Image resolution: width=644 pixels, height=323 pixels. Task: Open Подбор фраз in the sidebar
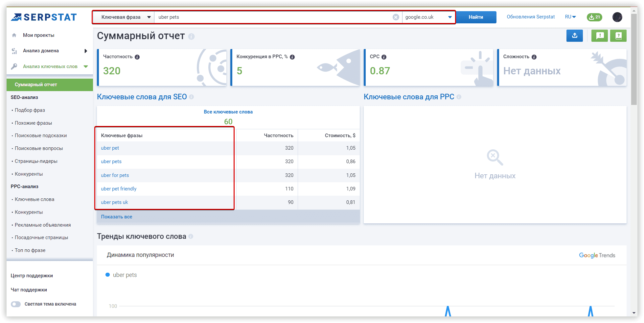pyautogui.click(x=30, y=110)
